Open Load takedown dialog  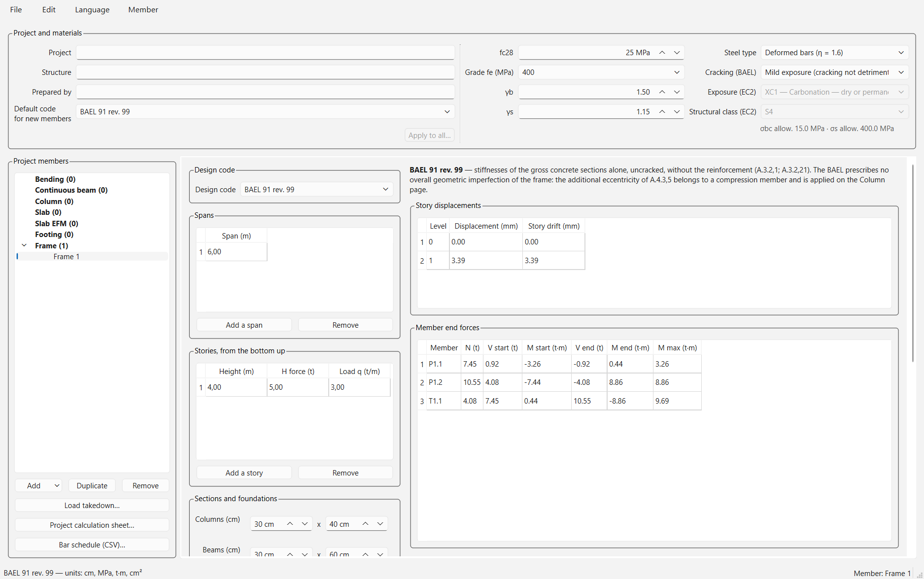pos(92,506)
